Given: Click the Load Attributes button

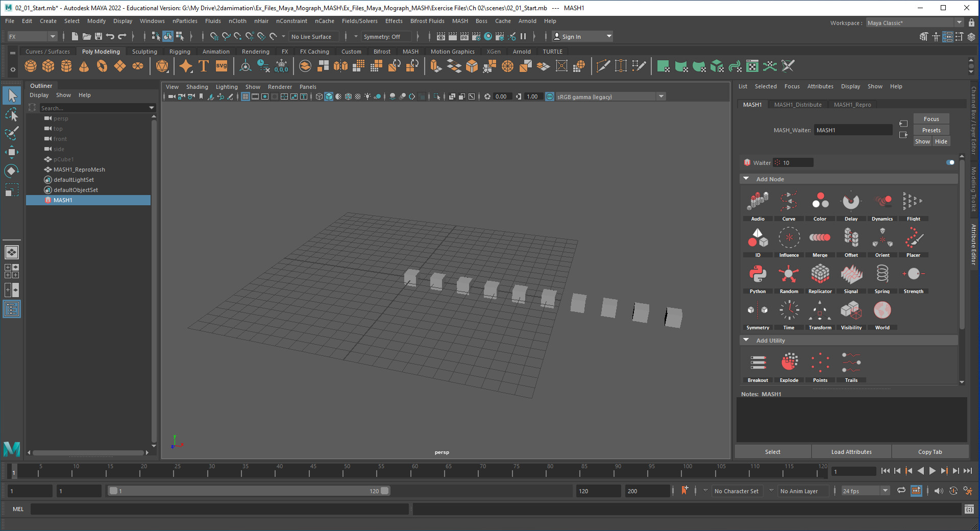Looking at the screenshot, I should point(851,452).
